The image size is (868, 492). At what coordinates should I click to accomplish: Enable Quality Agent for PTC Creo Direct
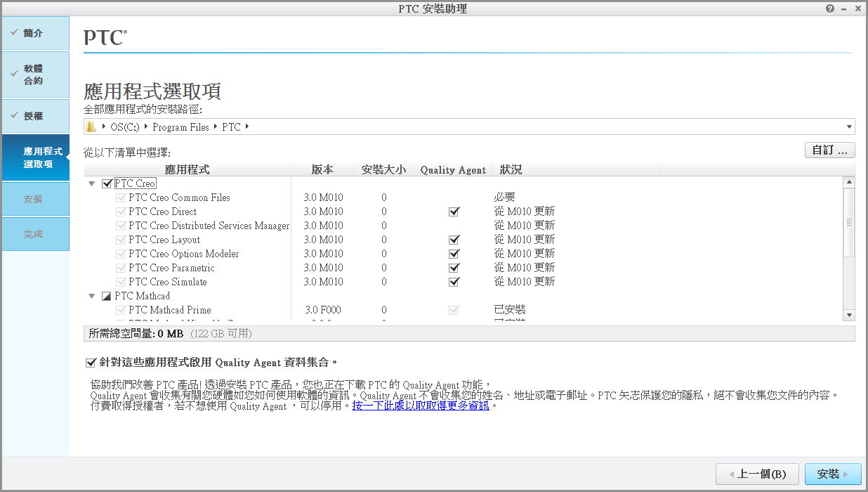(454, 212)
